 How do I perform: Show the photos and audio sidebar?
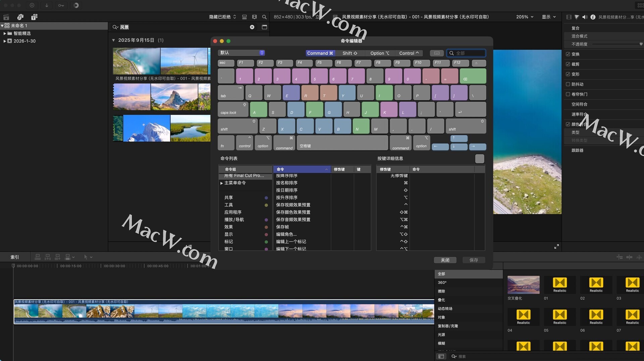point(20,17)
